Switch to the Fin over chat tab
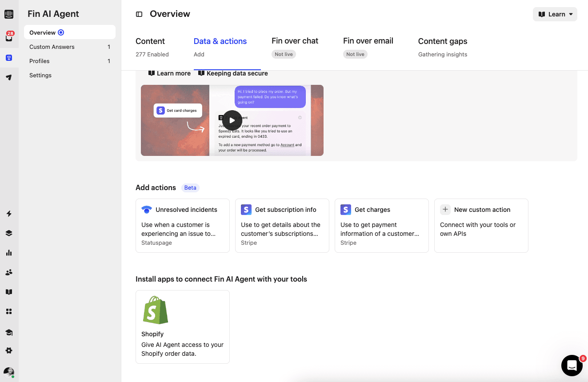This screenshot has height=382, width=588. pos(295,41)
